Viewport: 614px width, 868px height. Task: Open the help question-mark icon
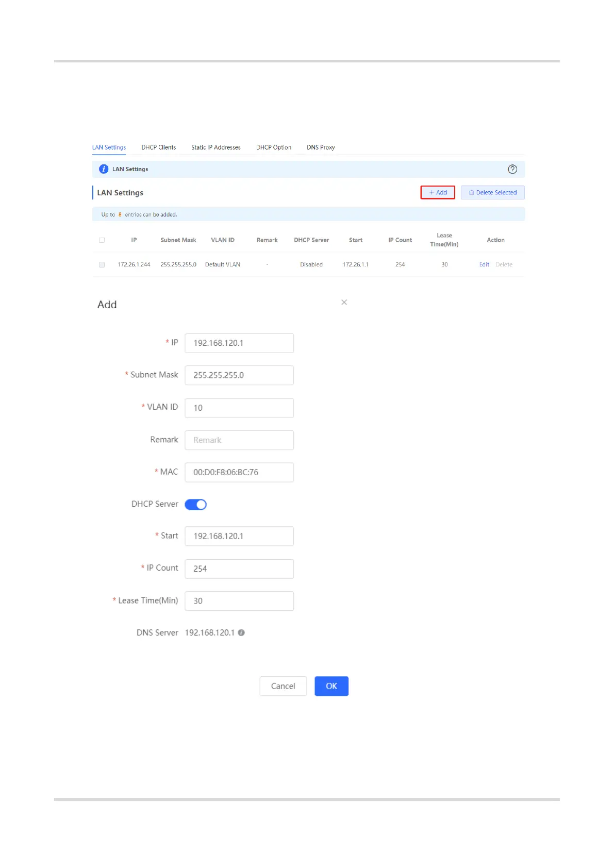tap(512, 169)
